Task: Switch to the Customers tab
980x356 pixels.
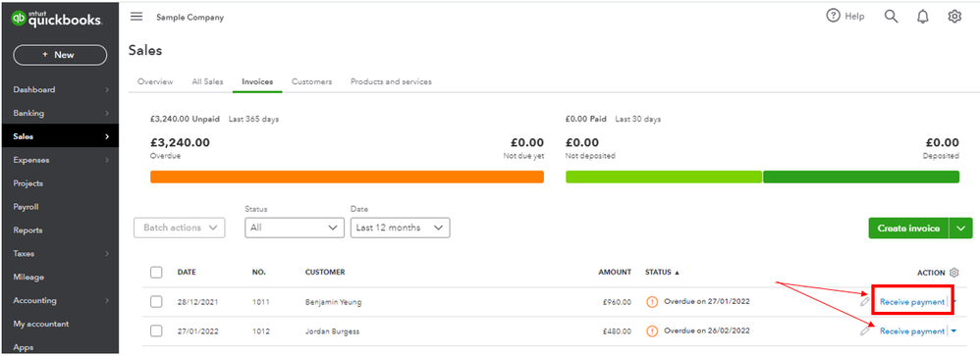Action: pyautogui.click(x=312, y=81)
